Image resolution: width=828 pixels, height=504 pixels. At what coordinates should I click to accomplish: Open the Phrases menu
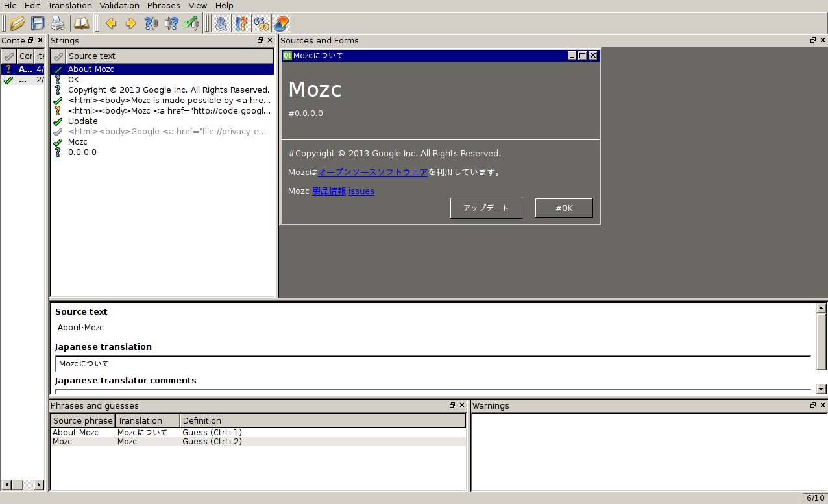[164, 6]
